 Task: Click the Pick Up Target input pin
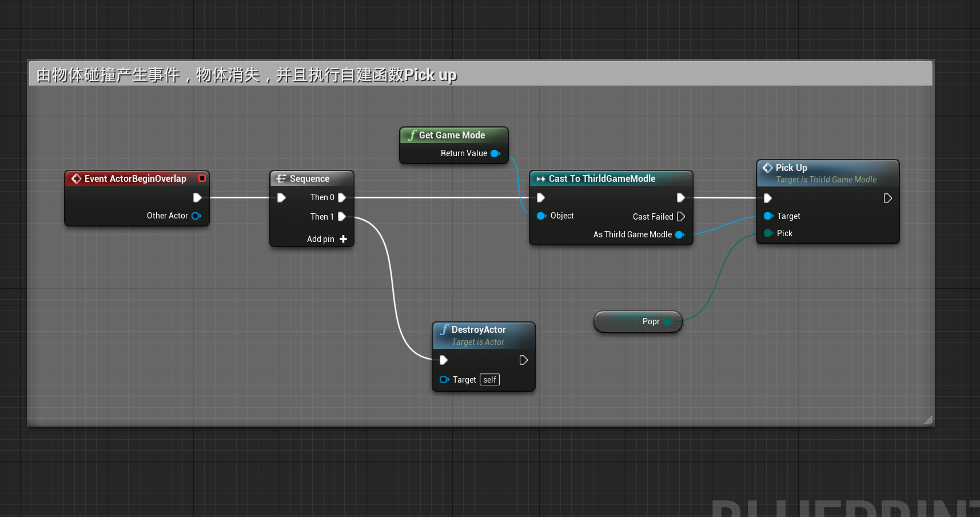(x=768, y=216)
